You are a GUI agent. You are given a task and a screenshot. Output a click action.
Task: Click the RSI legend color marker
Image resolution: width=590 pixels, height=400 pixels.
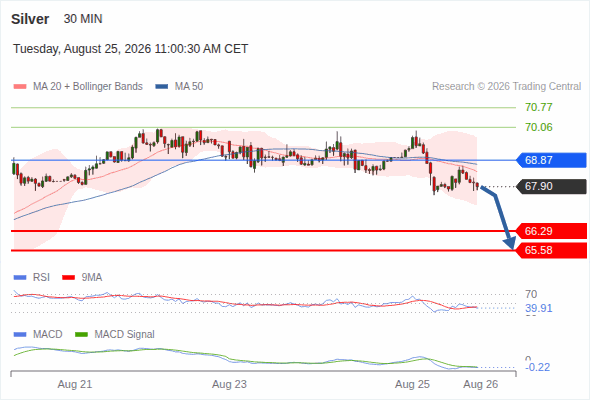click(20, 278)
